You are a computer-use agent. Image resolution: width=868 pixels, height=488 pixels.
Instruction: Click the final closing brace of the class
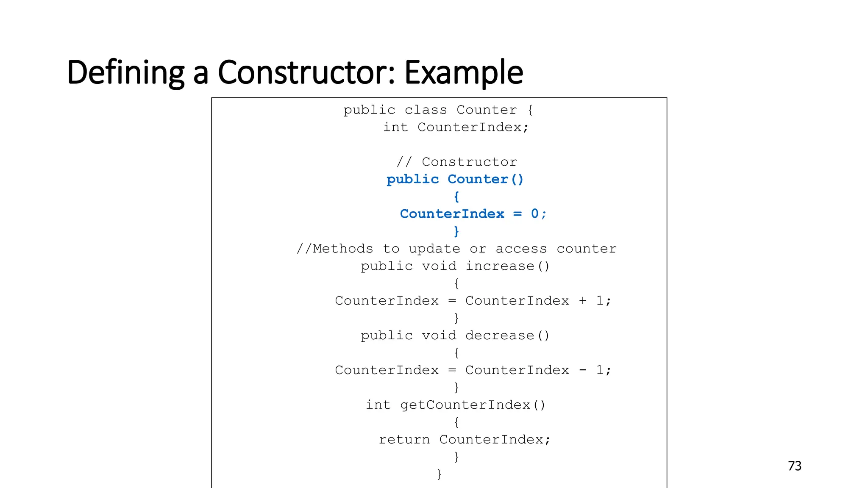click(439, 474)
